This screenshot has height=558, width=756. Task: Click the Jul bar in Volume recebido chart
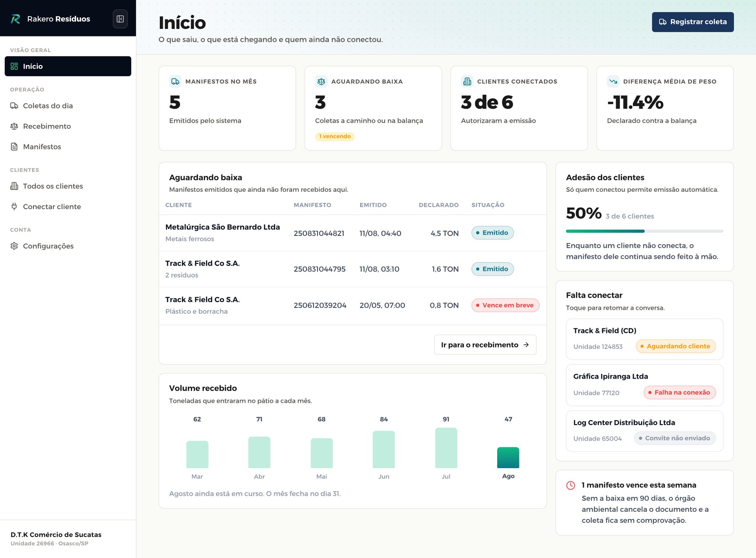pyautogui.click(x=446, y=448)
